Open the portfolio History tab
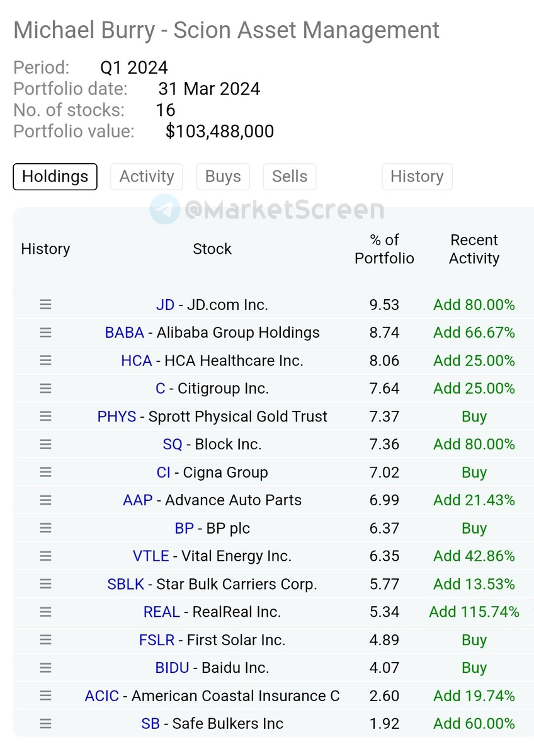This screenshot has width=534, height=756. click(x=417, y=176)
